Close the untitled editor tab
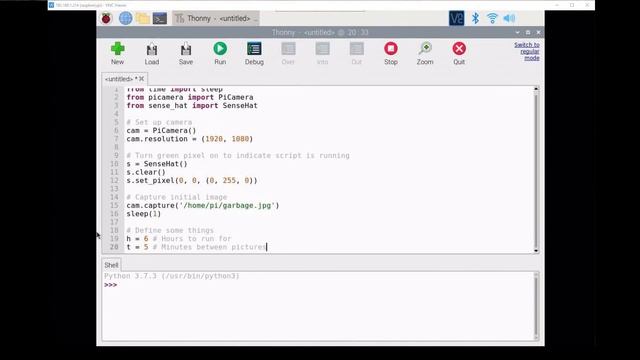Viewport: 640px width, 360px height. point(142,79)
